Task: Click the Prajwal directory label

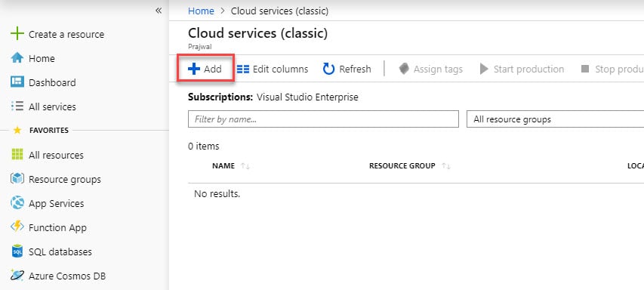Action: click(200, 47)
